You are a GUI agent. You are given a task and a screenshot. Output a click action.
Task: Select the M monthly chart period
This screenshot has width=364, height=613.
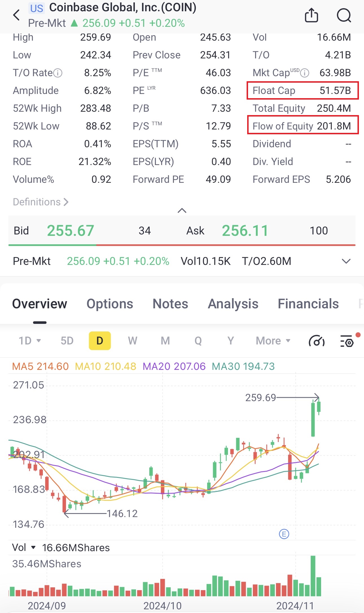pos(165,341)
